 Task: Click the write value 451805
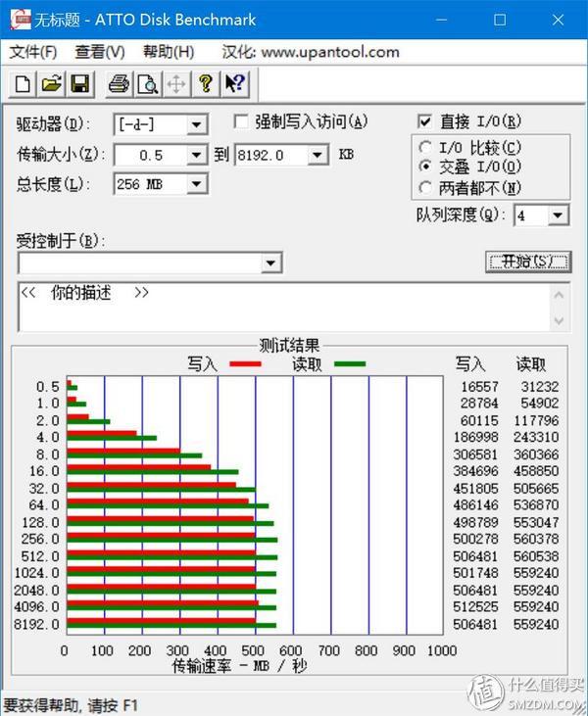coord(475,489)
